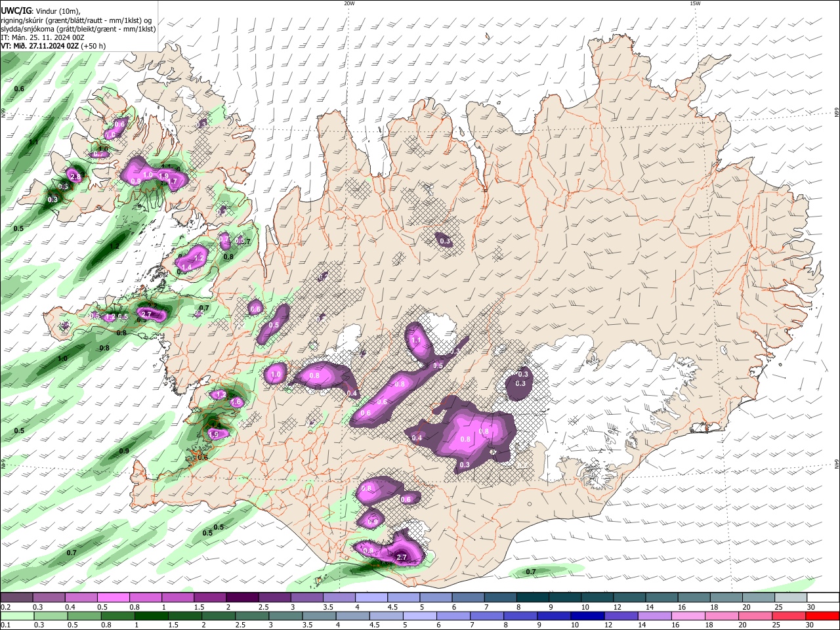Click the 1.7 snowfall value in the Westfjords
Screen dimensions: 840x630
pos(173,182)
